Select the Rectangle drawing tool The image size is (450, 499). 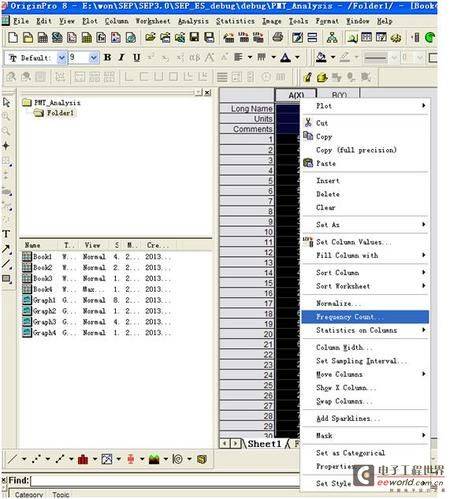(6, 278)
